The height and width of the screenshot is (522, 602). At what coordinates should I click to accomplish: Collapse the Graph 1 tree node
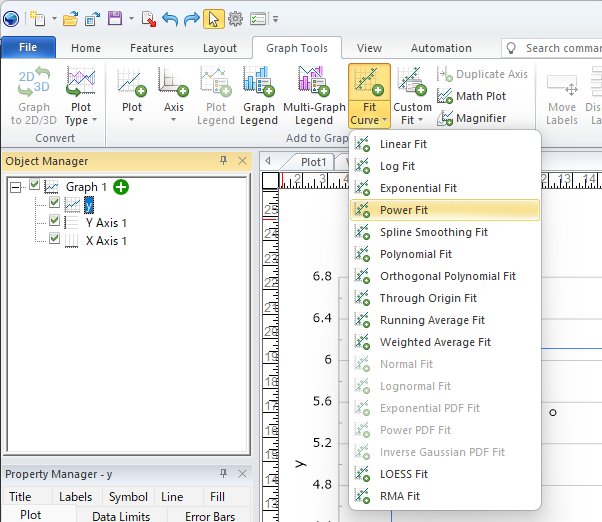[x=16, y=187]
